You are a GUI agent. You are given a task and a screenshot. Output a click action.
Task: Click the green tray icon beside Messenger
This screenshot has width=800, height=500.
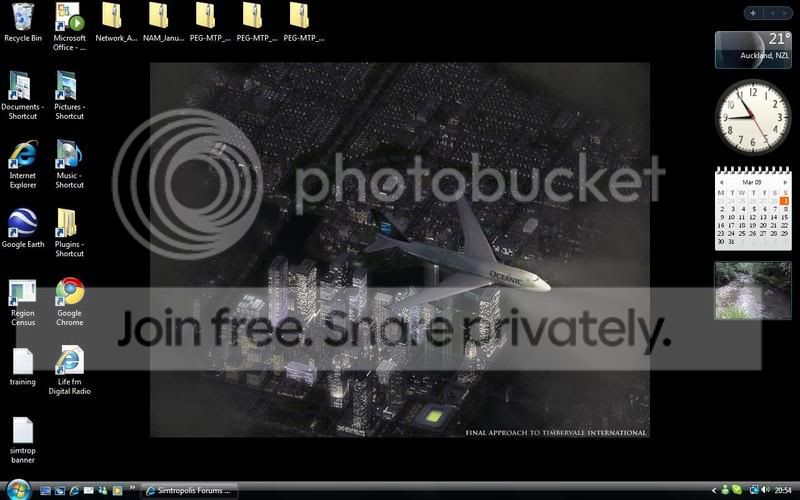pyautogui.click(x=737, y=490)
